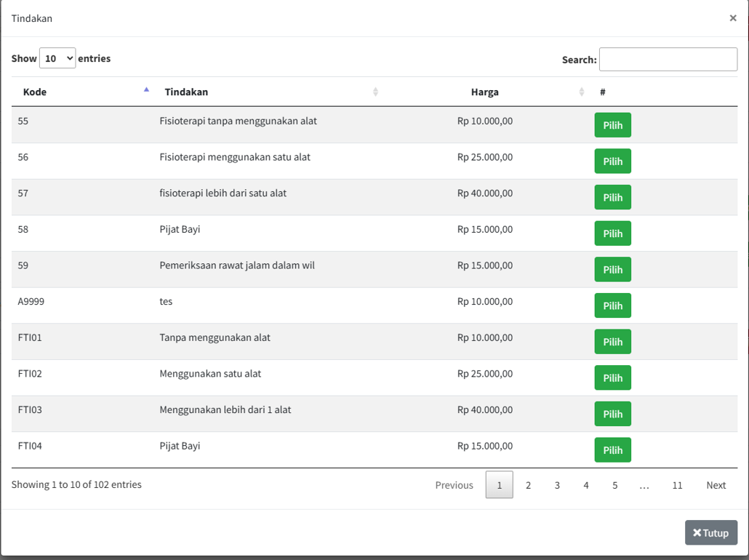The height and width of the screenshot is (560, 749).
Task: Select current page 1 in pagination
Action: (499, 485)
